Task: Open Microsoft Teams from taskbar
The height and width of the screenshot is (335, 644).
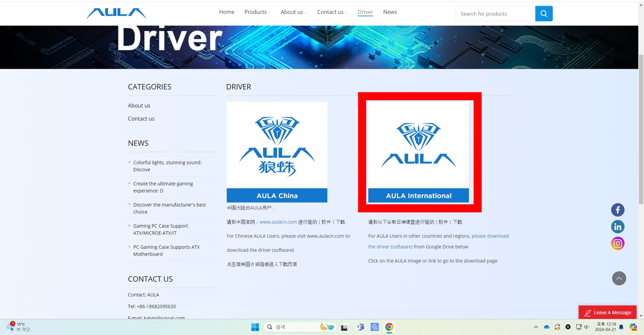Action: 360,327
